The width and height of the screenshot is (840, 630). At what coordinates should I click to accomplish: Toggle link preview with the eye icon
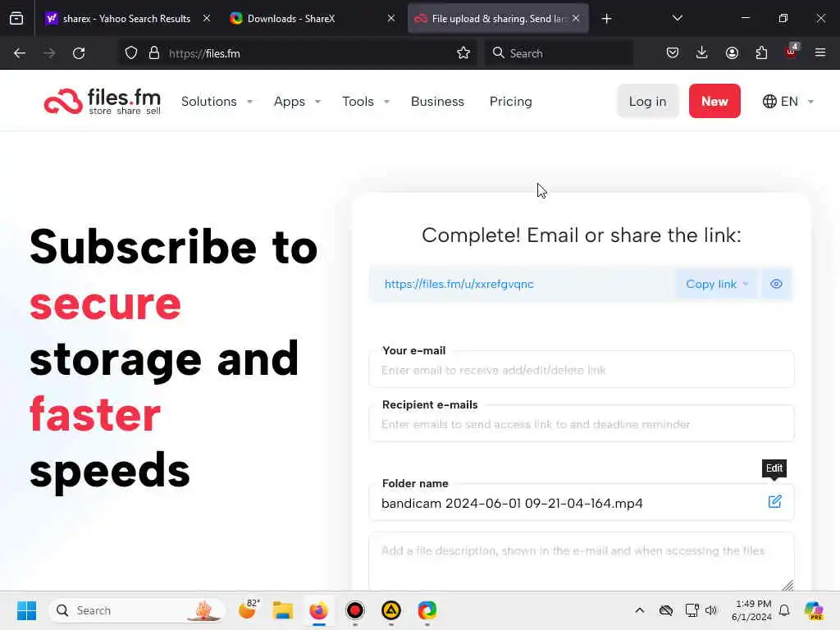776,284
